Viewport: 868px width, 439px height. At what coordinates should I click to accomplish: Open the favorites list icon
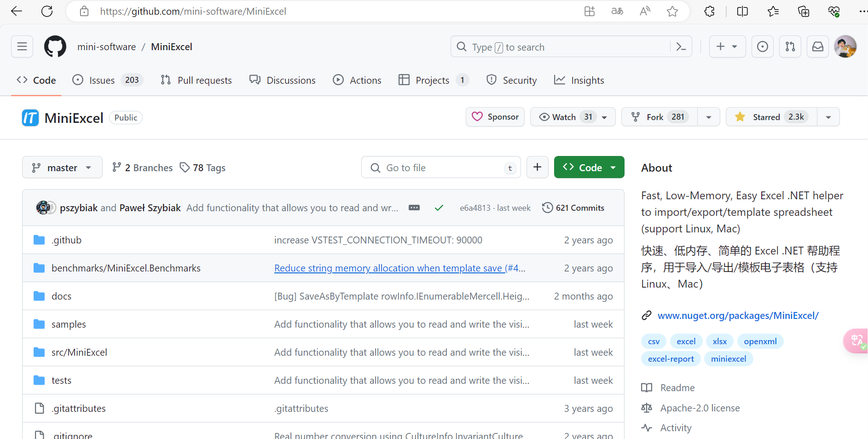point(773,11)
